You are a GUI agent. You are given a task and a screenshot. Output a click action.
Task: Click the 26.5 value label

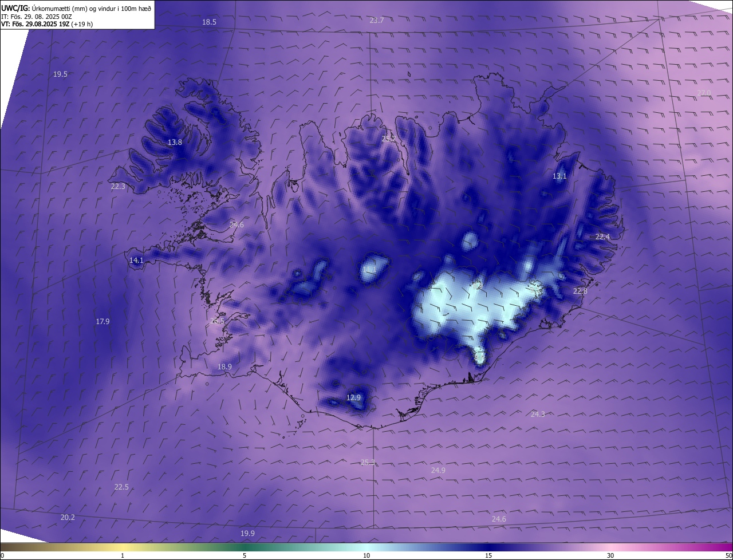[218, 321]
